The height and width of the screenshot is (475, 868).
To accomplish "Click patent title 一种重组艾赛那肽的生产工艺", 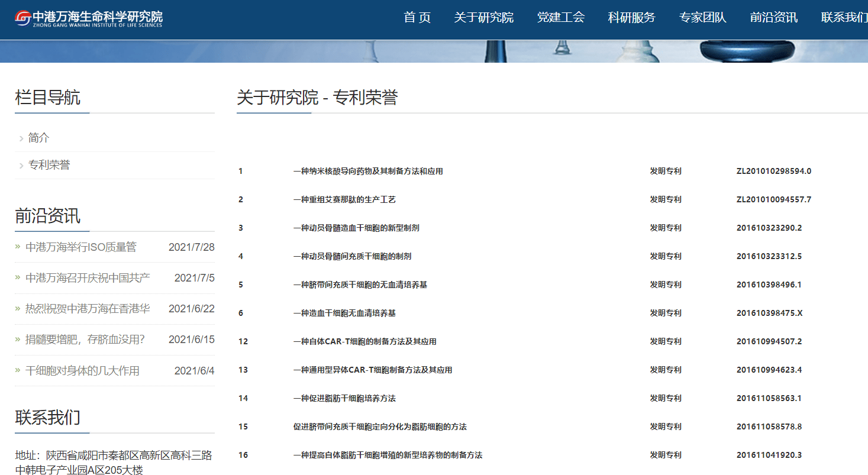I will tap(344, 200).
